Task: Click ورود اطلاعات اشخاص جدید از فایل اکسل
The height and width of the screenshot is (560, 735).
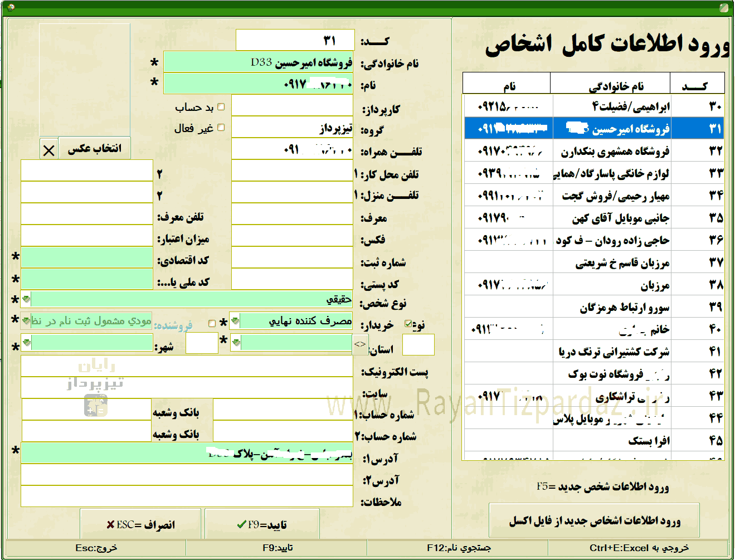Action: click(594, 520)
